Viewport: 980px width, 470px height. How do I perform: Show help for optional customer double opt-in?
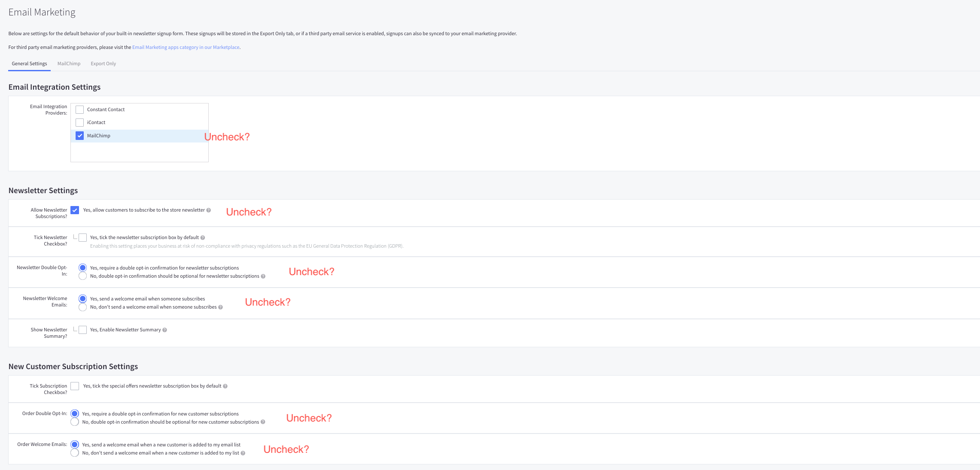tap(263, 422)
